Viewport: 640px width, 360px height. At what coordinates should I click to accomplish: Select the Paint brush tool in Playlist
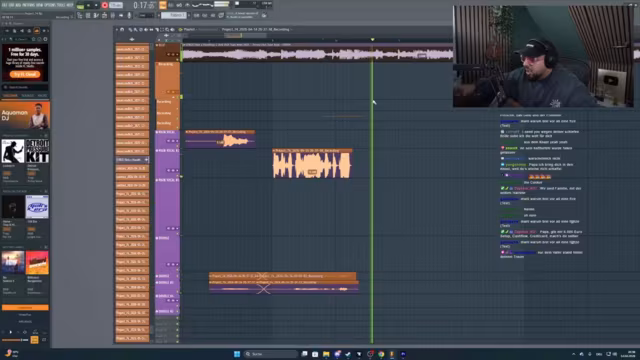point(136,29)
